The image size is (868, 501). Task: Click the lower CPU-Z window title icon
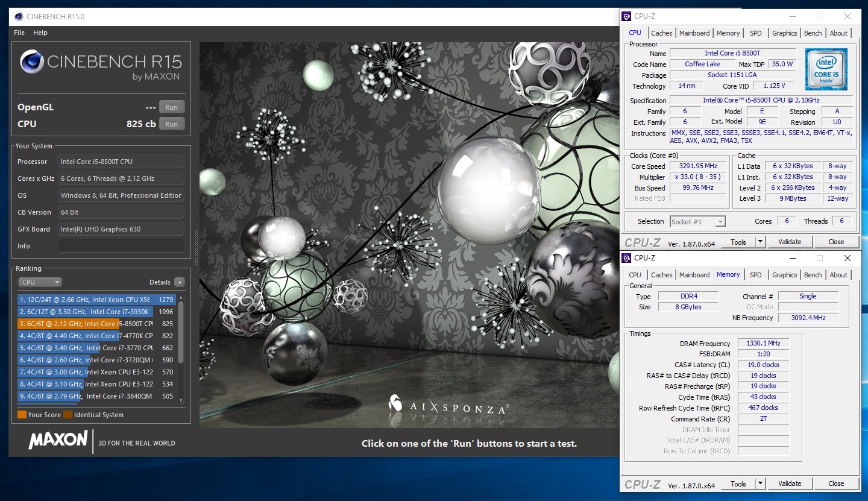tap(627, 258)
